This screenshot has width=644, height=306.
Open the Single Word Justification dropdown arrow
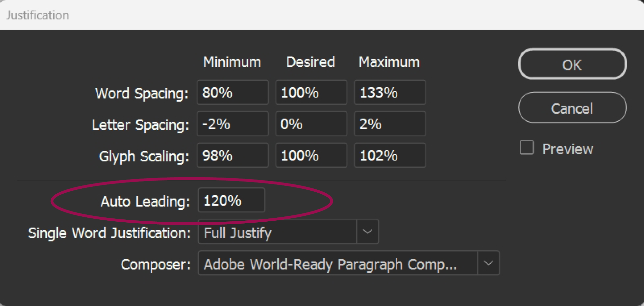(x=367, y=232)
